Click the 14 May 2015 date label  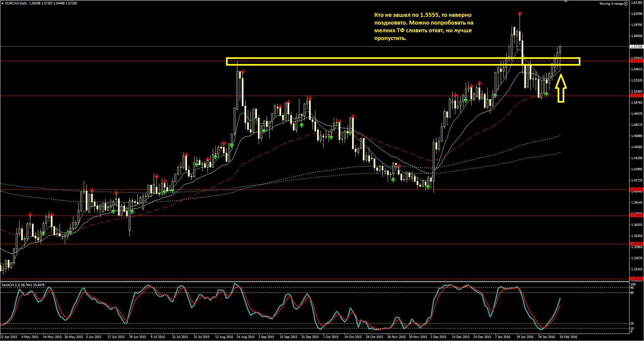pos(52,337)
